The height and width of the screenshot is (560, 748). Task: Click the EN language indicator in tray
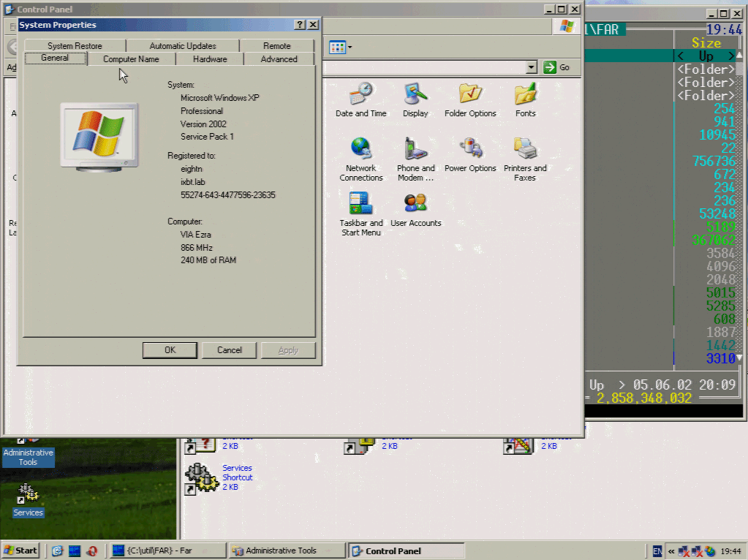click(x=657, y=551)
